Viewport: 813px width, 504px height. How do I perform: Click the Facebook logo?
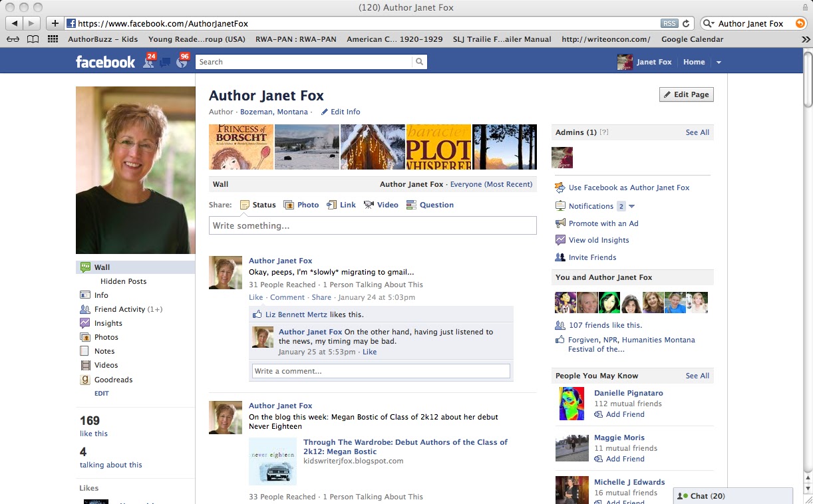[x=105, y=62]
